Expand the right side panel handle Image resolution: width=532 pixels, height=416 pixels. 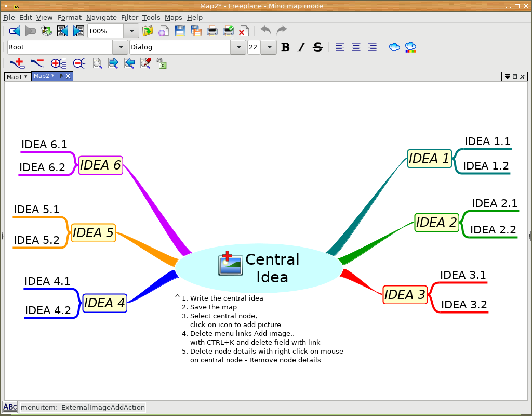(530, 236)
